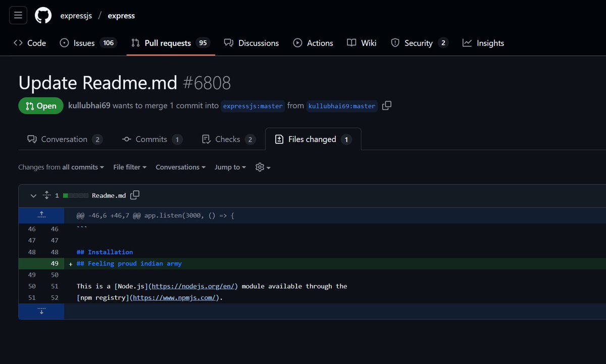The image size is (606, 364).
Task: Click the kullubhai69:master head branch label
Action: click(x=342, y=106)
